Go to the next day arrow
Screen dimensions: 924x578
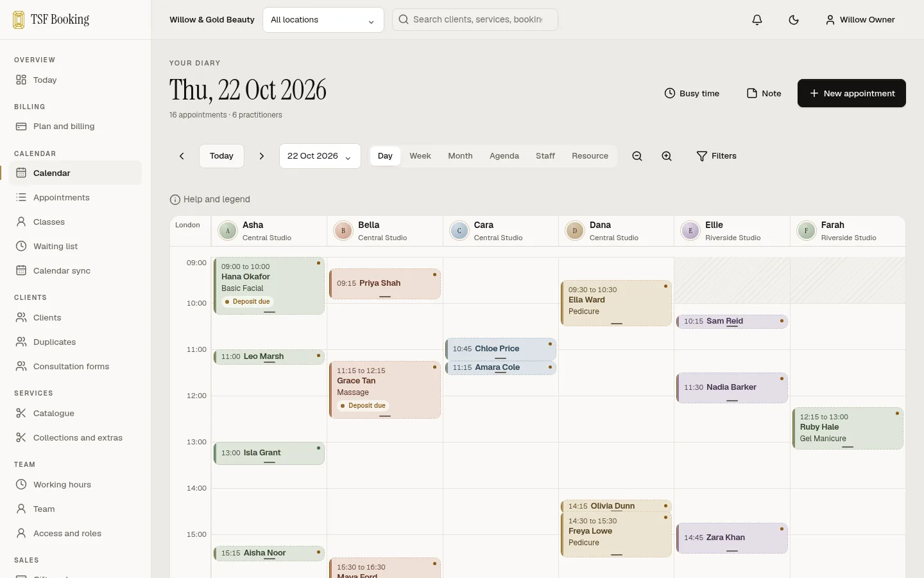pyautogui.click(x=261, y=156)
